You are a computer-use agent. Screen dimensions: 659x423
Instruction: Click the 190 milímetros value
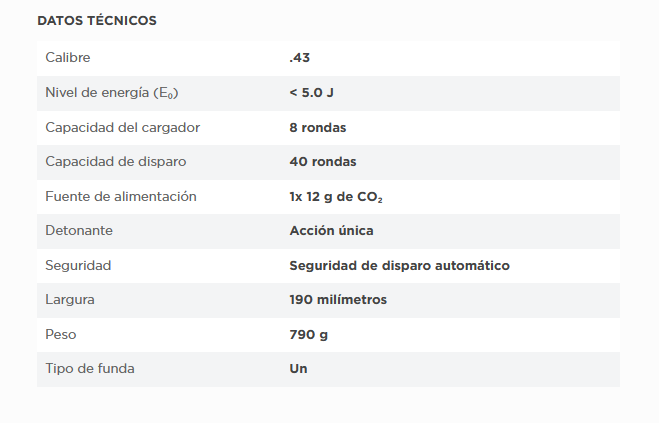338,299
